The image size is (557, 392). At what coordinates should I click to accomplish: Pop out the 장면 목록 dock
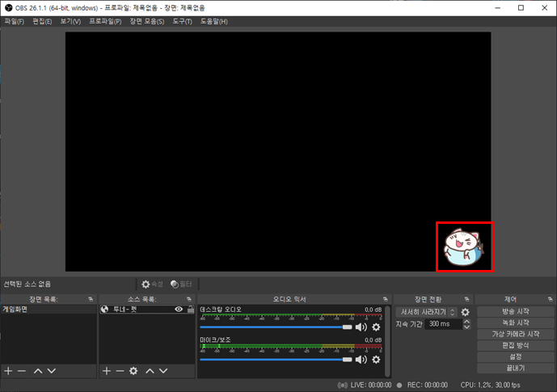[91, 299]
